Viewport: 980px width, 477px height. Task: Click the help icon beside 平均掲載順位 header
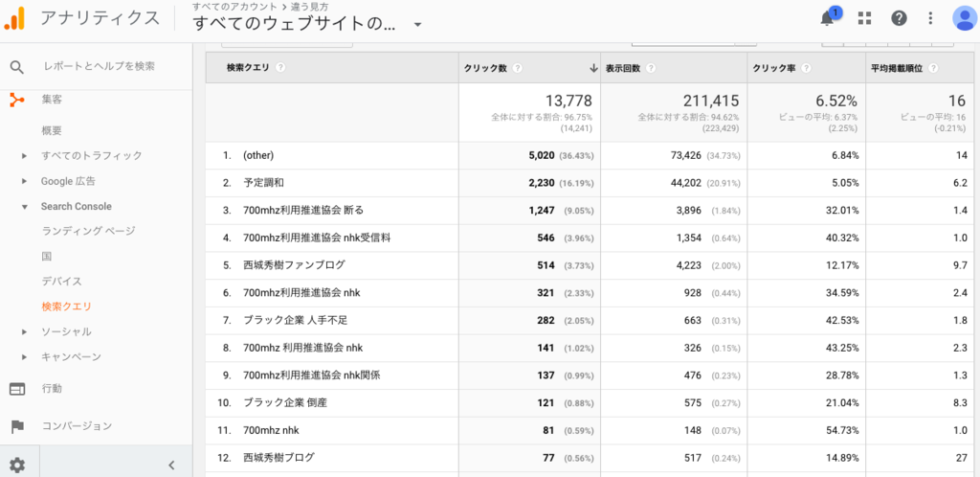933,68
